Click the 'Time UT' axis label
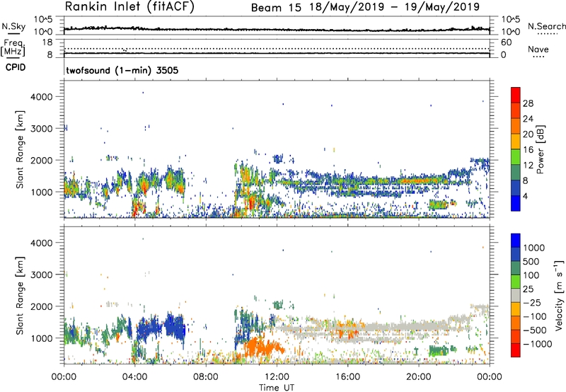Viewport: 566px width, 392px height. click(x=277, y=388)
